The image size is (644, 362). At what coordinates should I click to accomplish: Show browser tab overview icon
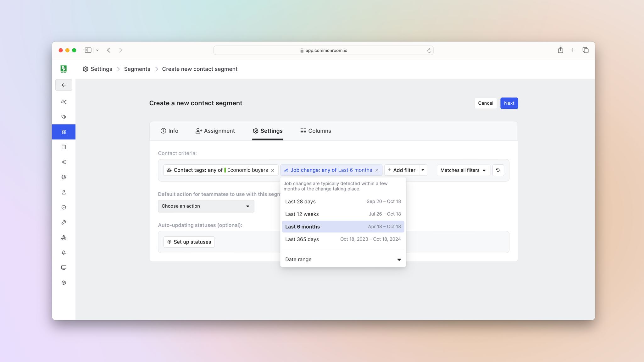tap(585, 50)
